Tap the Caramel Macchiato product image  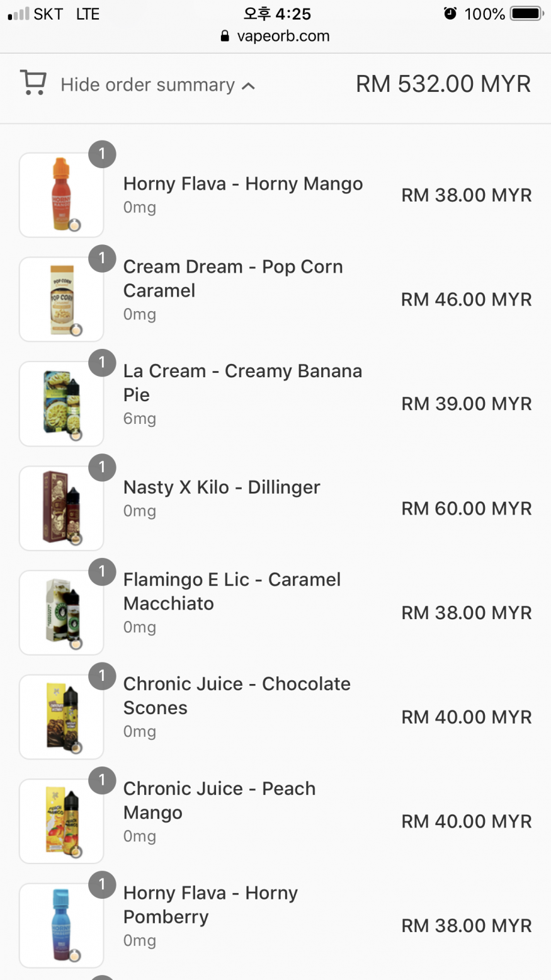click(61, 613)
